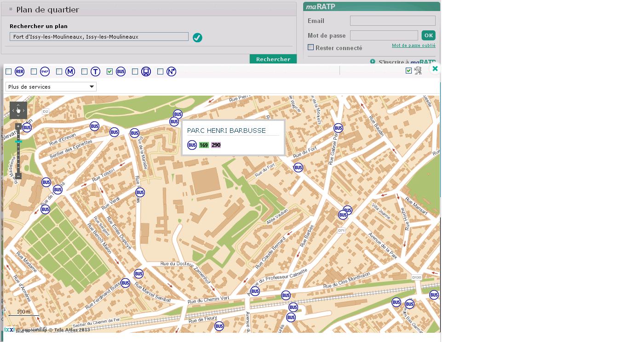This screenshot has width=644, height=342.
Task: Close the map overlay with the green X
Action: [435, 68]
